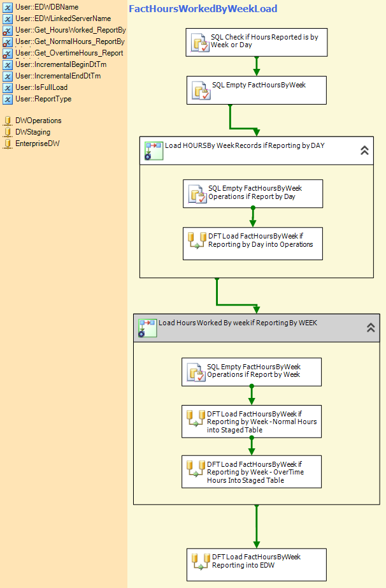Screen dimensions: 386x588
Task: Select DWStaging connection name
Action: pyautogui.click(x=32, y=132)
